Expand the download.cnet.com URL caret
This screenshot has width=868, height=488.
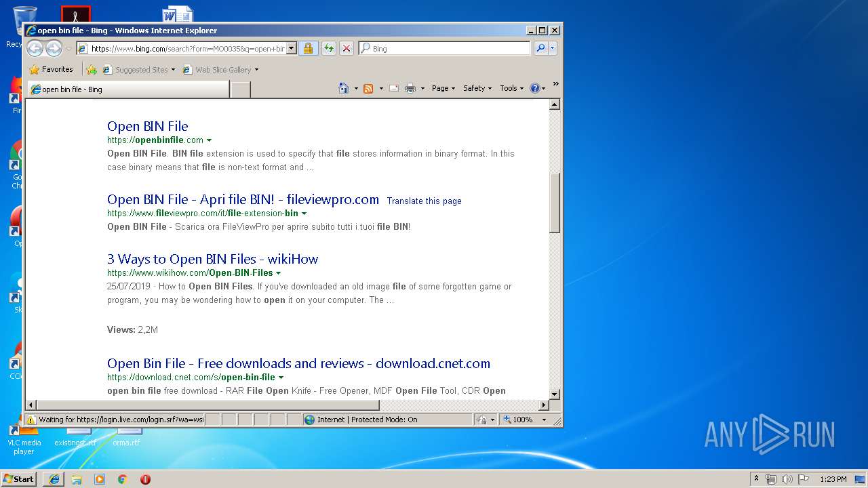281,378
